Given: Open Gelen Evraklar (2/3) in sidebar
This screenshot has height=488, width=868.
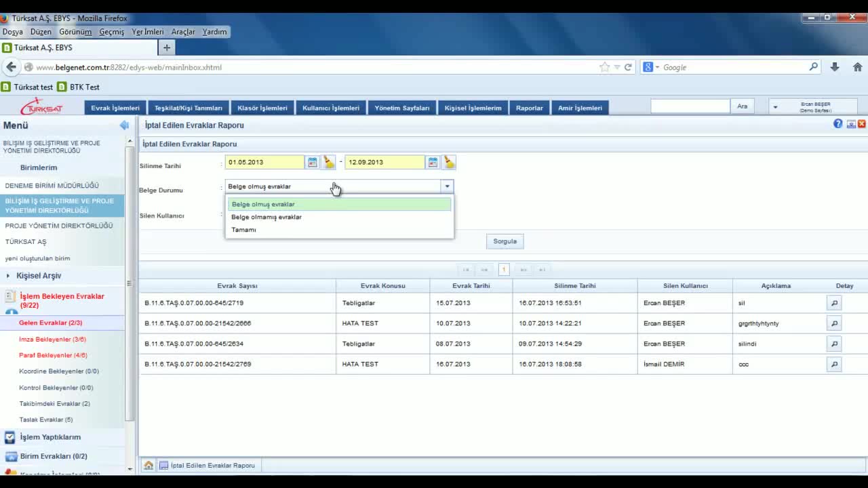Looking at the screenshot, I should coord(50,323).
